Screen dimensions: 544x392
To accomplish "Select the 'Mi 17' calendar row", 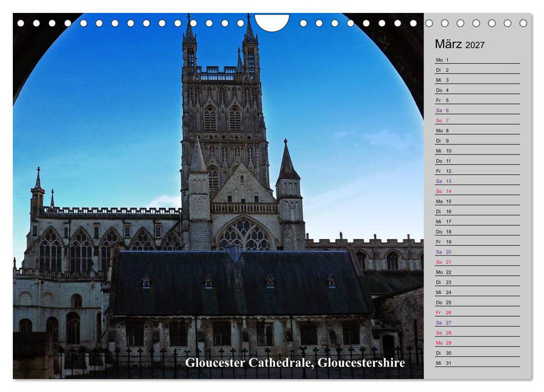I will (x=477, y=221).
